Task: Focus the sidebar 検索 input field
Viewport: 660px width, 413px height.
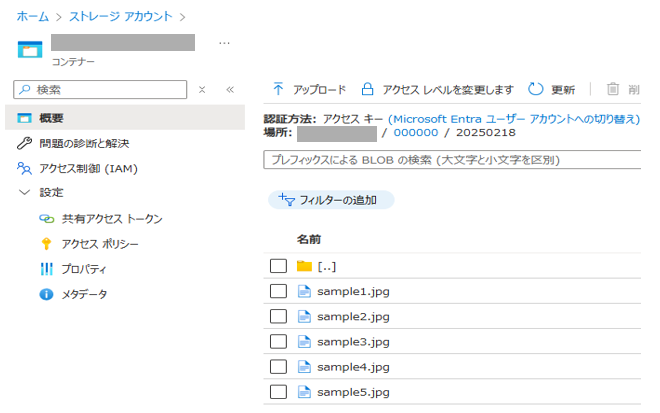Action: click(100, 89)
